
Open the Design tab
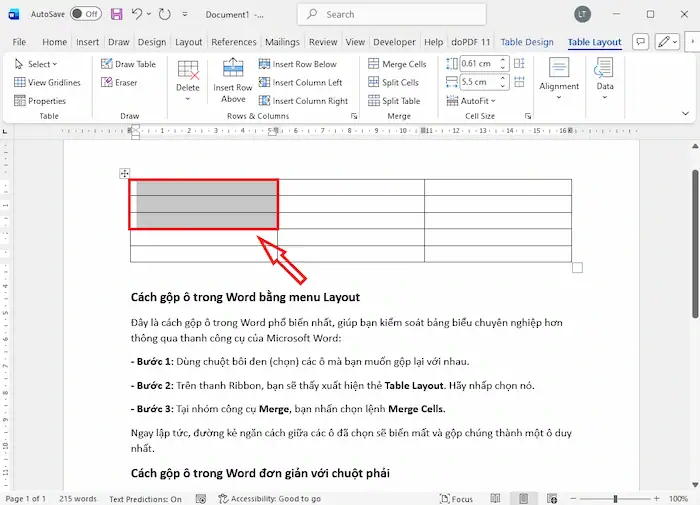152,42
